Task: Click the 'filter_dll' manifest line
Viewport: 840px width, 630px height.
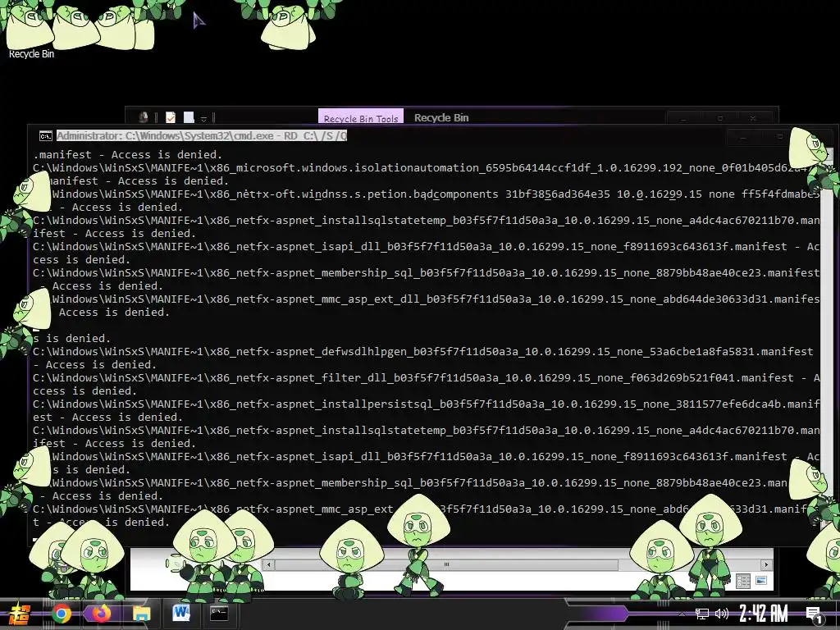Action: click(426, 377)
